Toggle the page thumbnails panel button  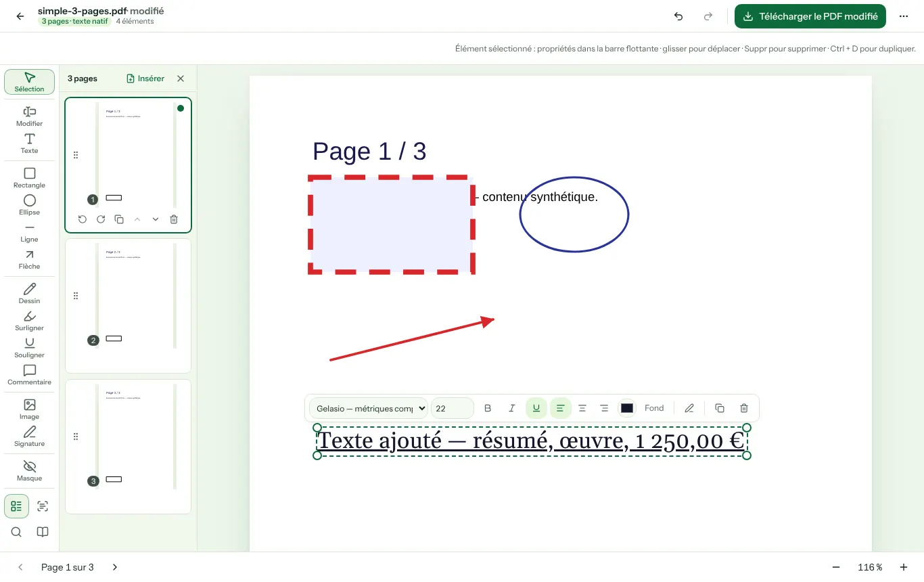tap(16, 506)
